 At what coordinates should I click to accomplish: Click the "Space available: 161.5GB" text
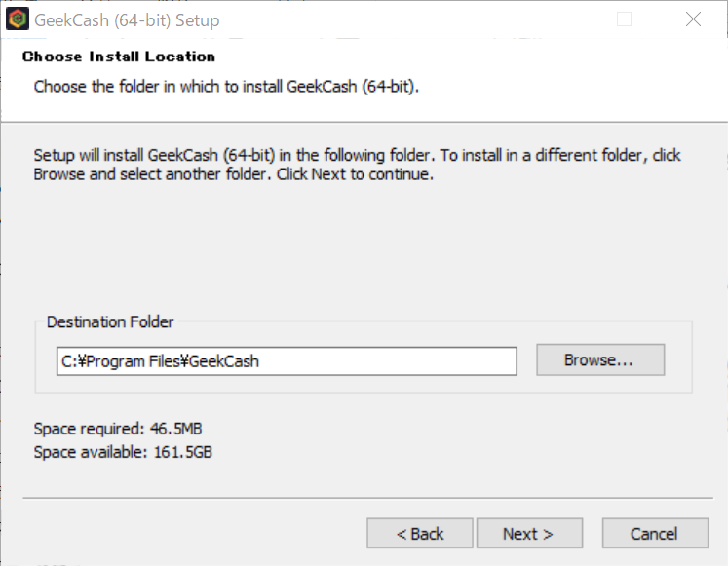click(123, 452)
